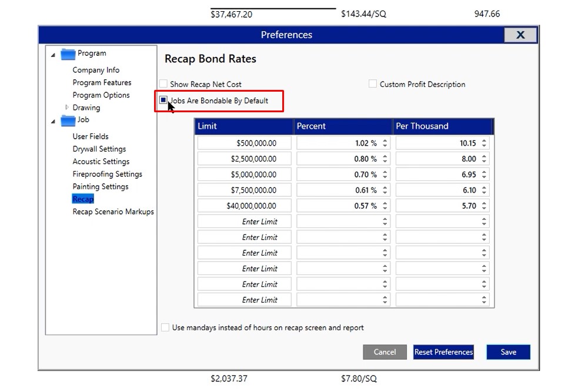Close the Preferences dialog with X

pyautogui.click(x=520, y=35)
